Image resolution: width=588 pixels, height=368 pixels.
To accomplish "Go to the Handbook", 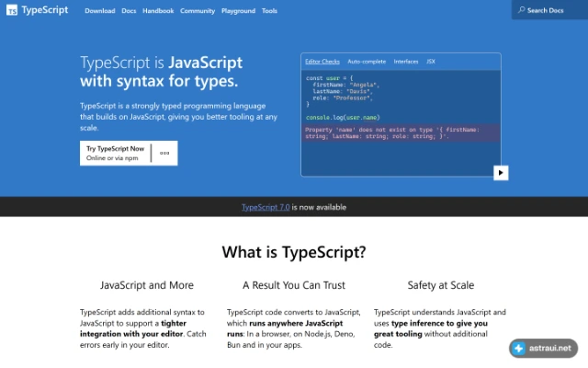I will (x=158, y=11).
